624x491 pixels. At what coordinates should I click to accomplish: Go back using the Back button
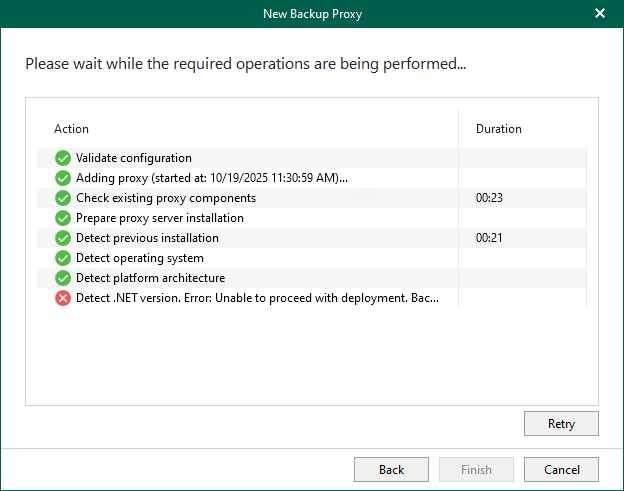tap(391, 469)
